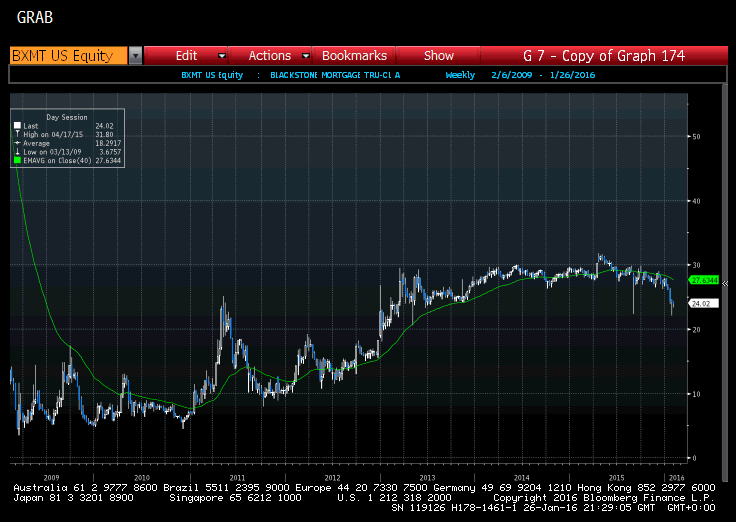
Task: Expand the Actions dropdown arrow
Action: (306, 56)
